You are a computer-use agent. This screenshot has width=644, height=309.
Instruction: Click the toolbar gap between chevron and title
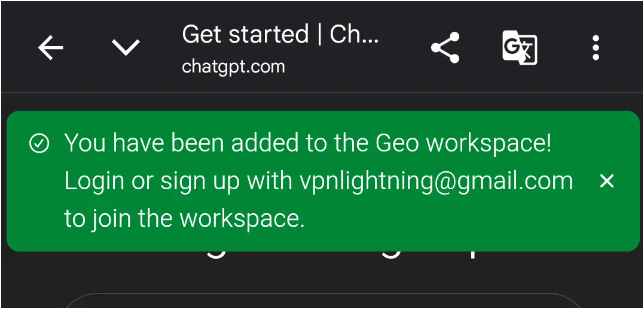click(161, 48)
